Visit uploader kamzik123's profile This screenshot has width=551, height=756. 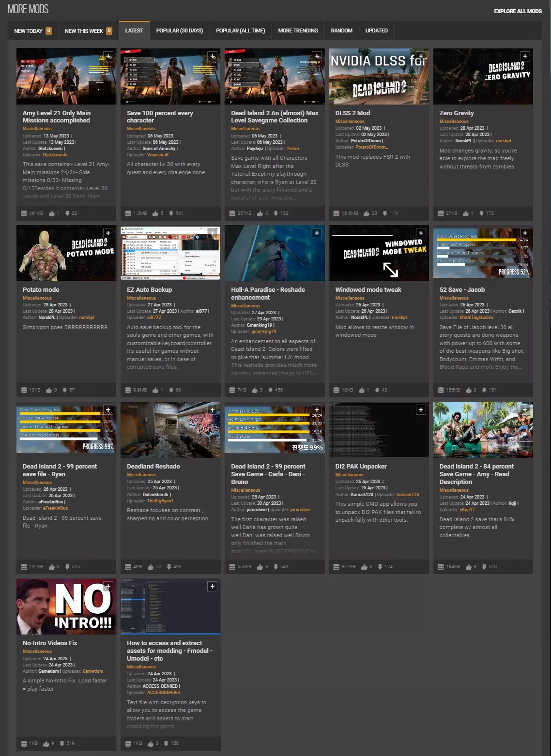click(408, 495)
